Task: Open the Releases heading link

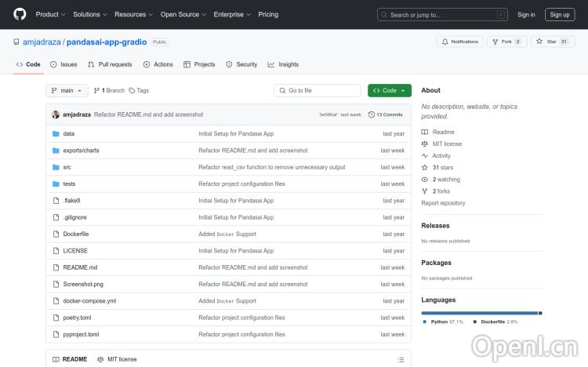Action: [x=435, y=226]
